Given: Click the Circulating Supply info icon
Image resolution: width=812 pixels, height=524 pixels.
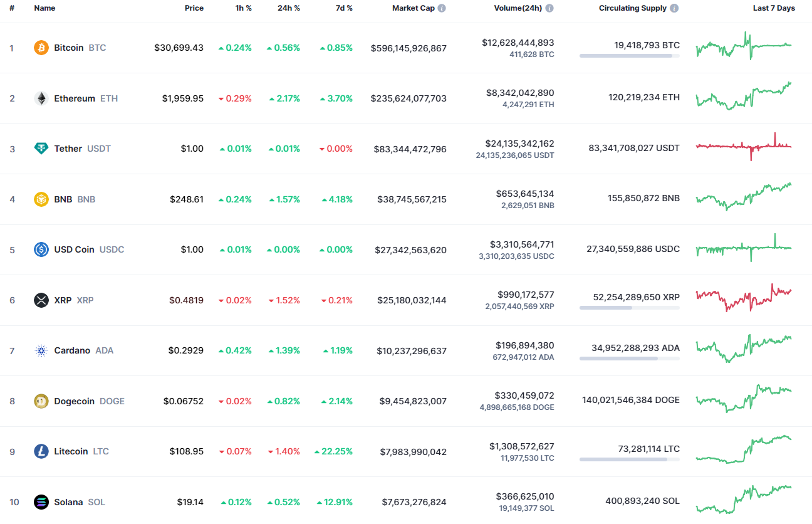Looking at the screenshot, I should (x=674, y=8).
